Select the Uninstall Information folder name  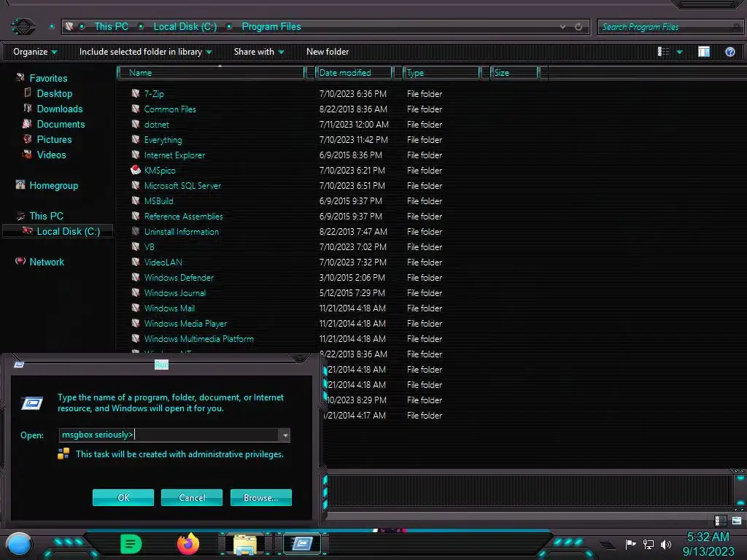coord(181,231)
